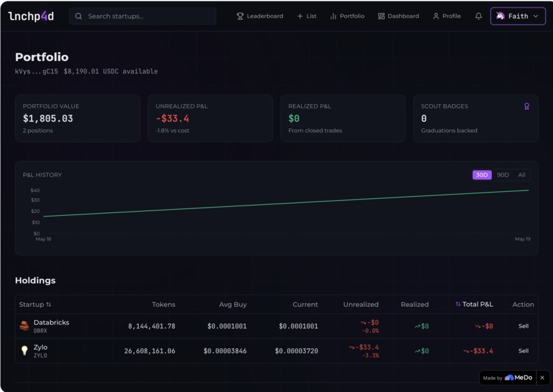Sort by the Total P&L column
The image size is (553, 392).
(x=474, y=304)
